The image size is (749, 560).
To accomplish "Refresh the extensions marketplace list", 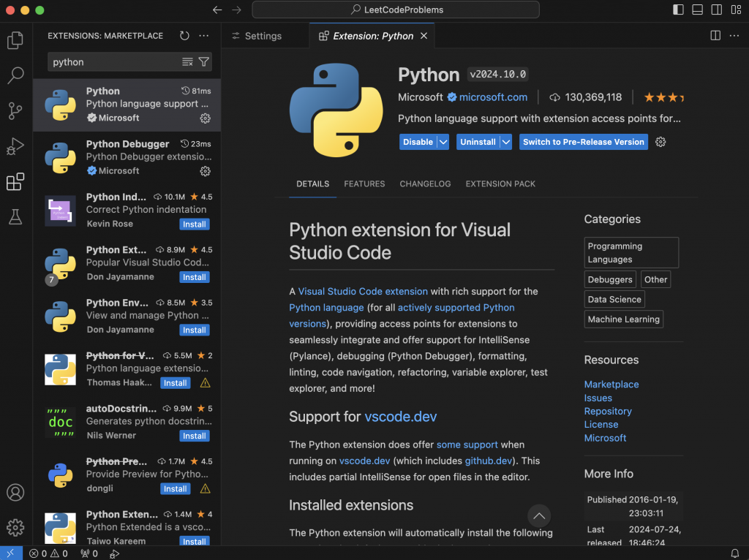I will [184, 36].
